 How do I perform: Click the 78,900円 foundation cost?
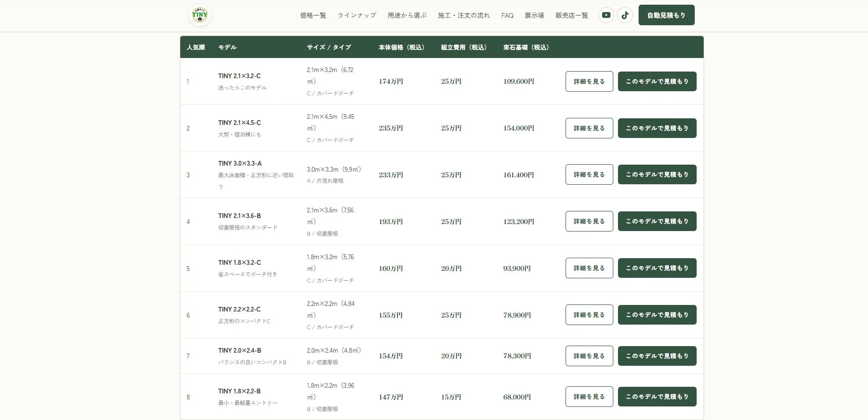click(x=517, y=315)
